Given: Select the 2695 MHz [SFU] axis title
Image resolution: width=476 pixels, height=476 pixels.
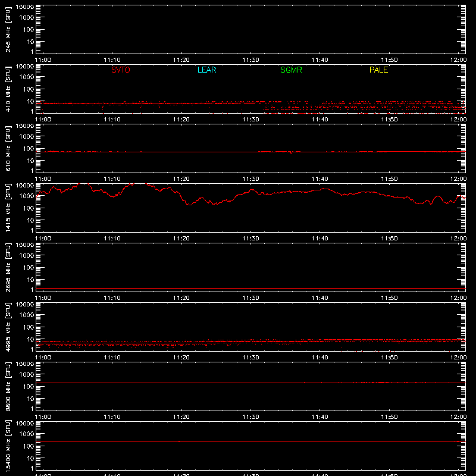Looking at the screenshot, I should coord(8,267).
